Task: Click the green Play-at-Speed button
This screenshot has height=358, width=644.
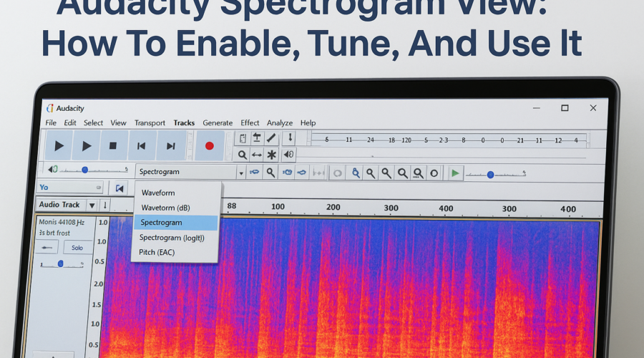Action: (455, 173)
